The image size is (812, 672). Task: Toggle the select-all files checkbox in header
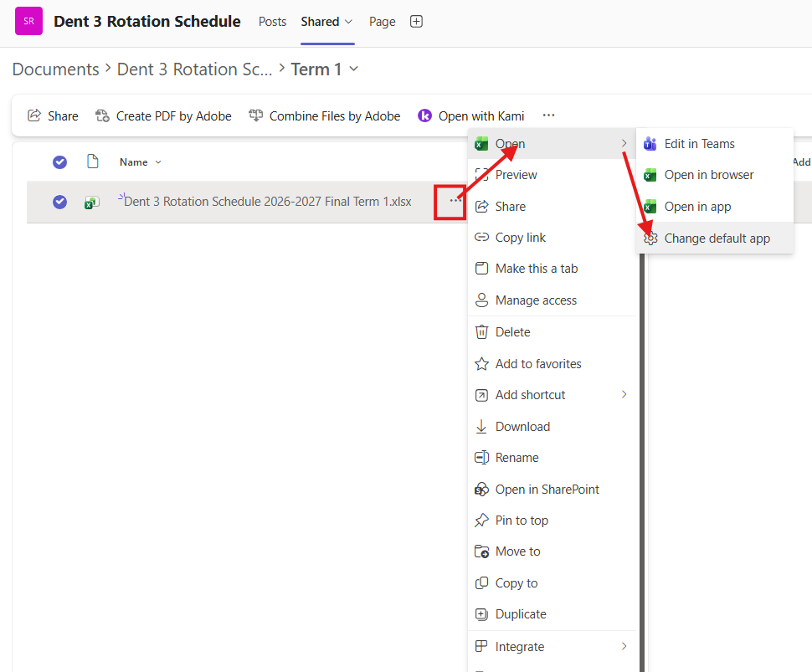click(x=59, y=162)
